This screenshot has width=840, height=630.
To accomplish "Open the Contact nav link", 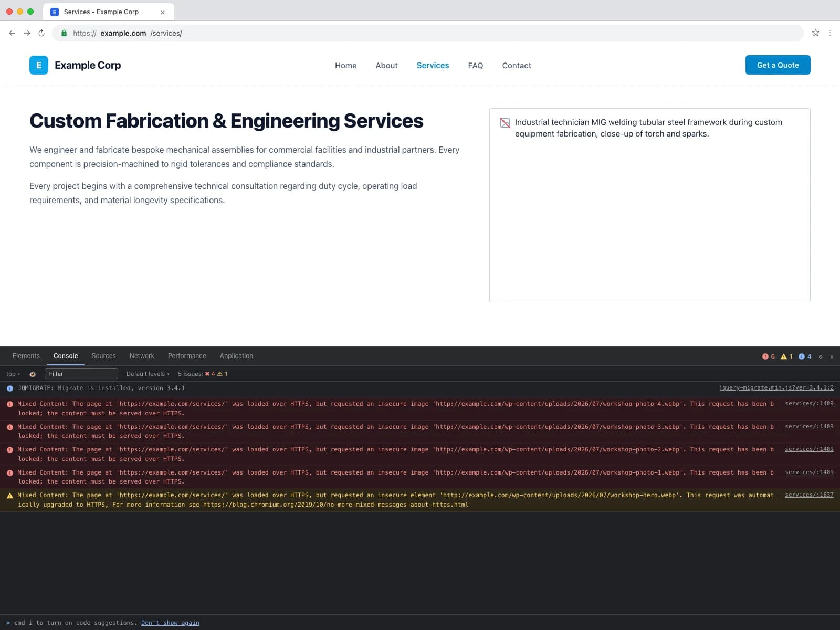I will point(517,66).
